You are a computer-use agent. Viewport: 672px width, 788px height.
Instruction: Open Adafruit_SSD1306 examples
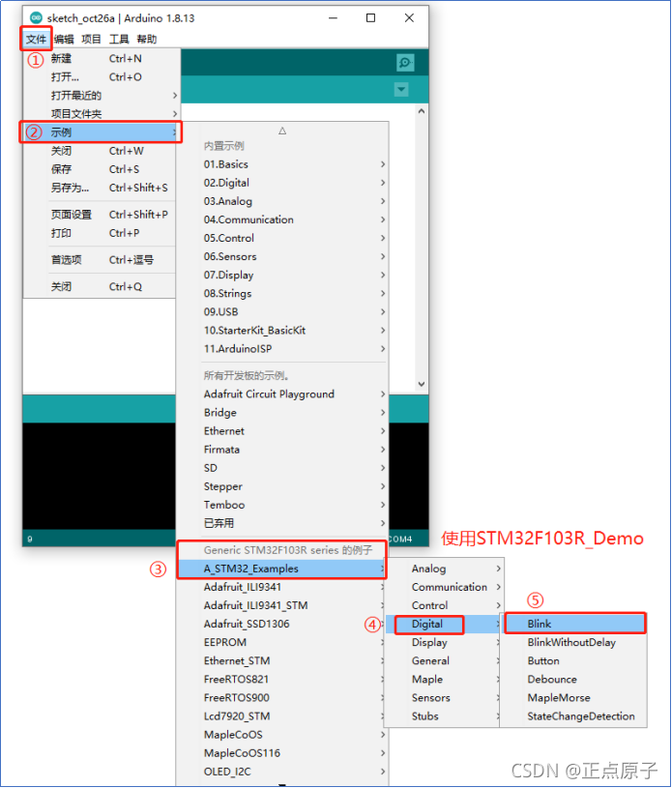(x=282, y=624)
